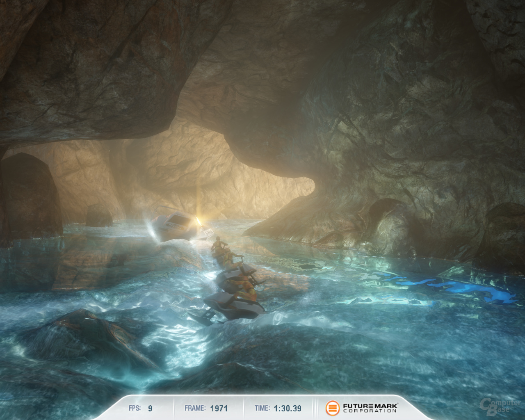Click the FPS counter value 9
Screen dimensions: 525x420
[150, 408]
